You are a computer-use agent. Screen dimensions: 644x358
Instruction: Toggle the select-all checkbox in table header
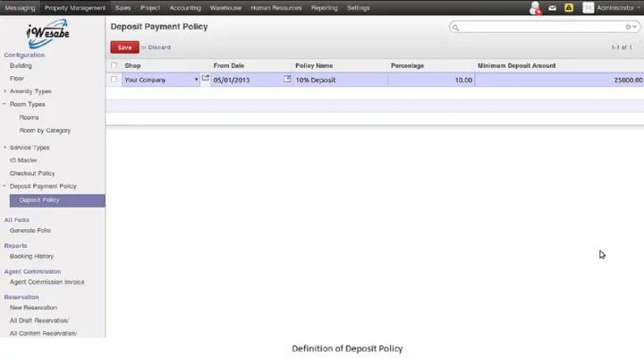(x=114, y=65)
